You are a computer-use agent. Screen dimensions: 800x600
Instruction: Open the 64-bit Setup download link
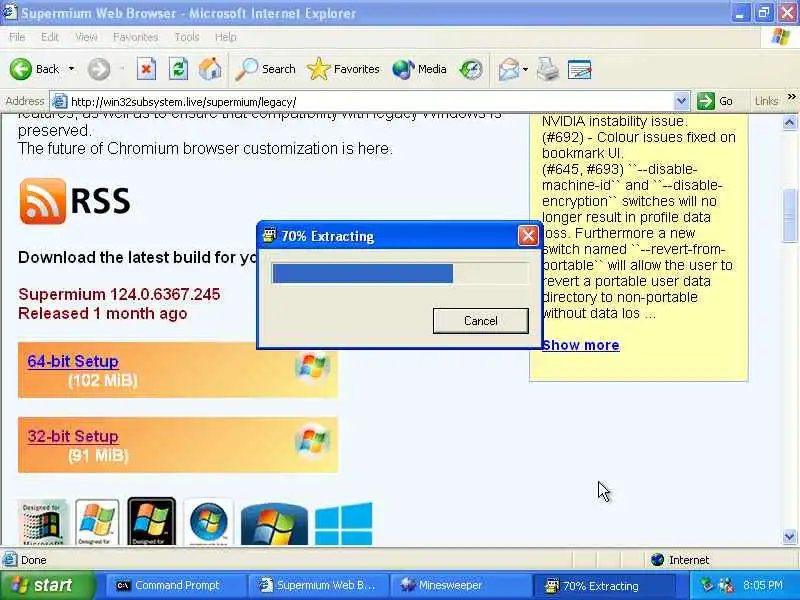tap(73, 361)
